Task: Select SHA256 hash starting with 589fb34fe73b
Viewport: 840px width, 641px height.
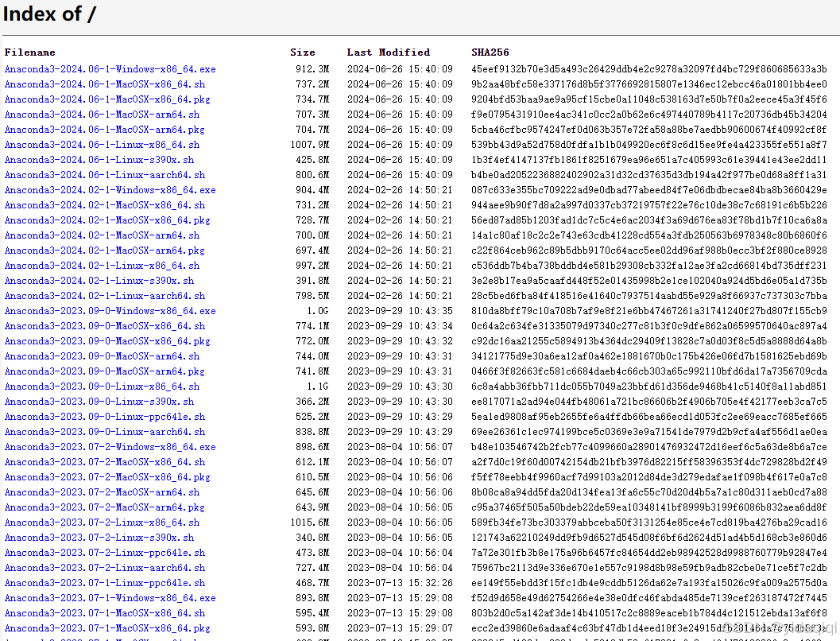Action: 649,522
